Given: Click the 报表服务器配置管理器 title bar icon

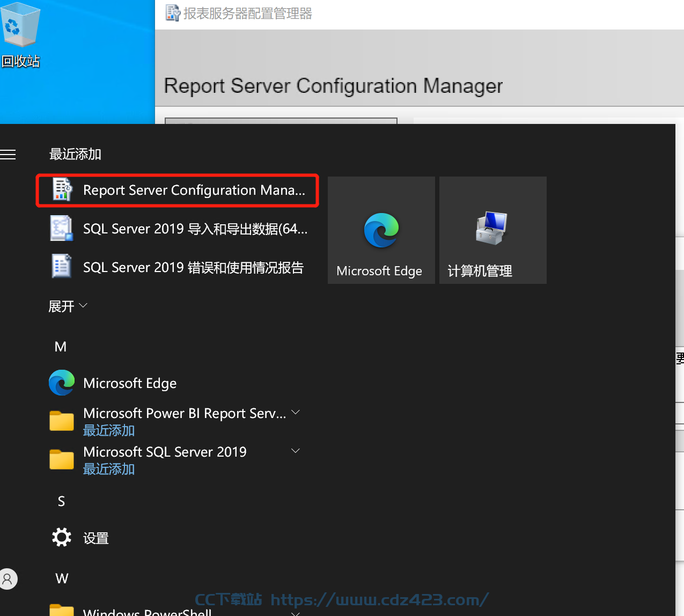Looking at the screenshot, I should [x=173, y=13].
